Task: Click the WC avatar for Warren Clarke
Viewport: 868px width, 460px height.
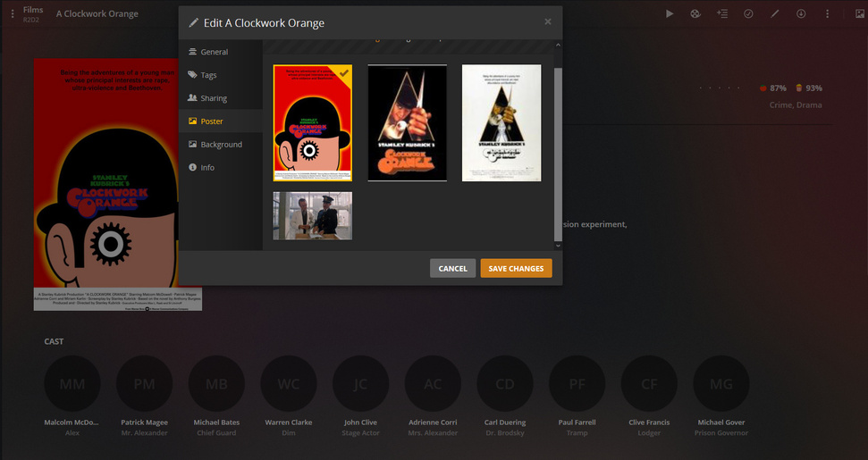Action: [x=289, y=384]
